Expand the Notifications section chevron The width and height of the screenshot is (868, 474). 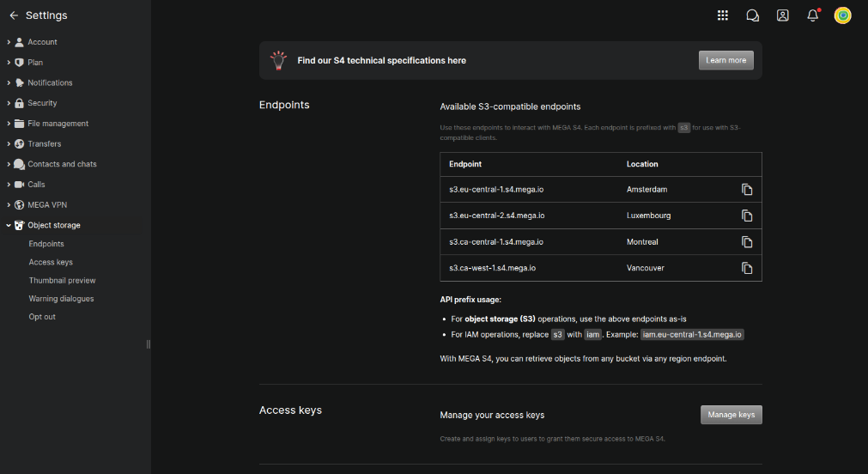9,83
